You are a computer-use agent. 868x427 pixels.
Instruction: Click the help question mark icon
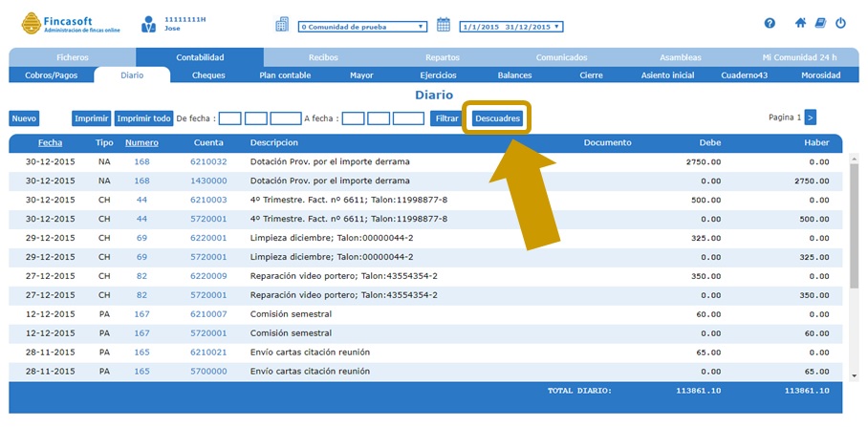tap(770, 23)
